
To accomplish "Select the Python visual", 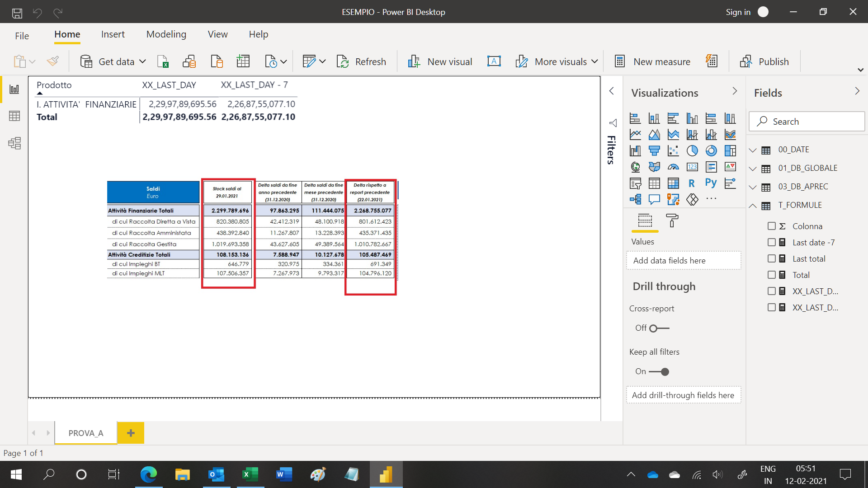I will click(x=711, y=183).
